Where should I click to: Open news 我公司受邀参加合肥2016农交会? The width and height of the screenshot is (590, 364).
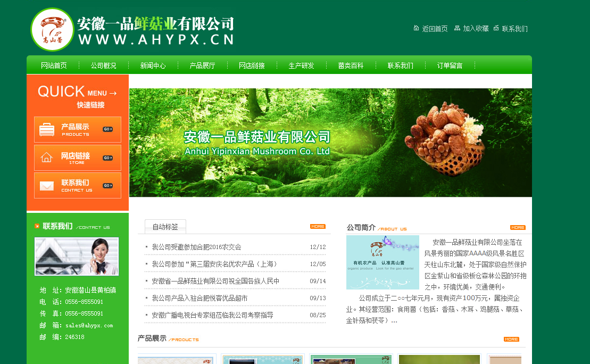click(196, 247)
